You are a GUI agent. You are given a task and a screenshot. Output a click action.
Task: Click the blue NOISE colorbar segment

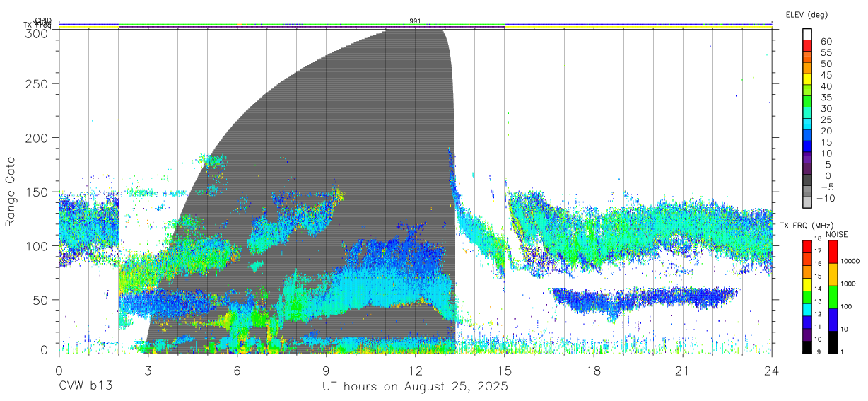(833, 320)
